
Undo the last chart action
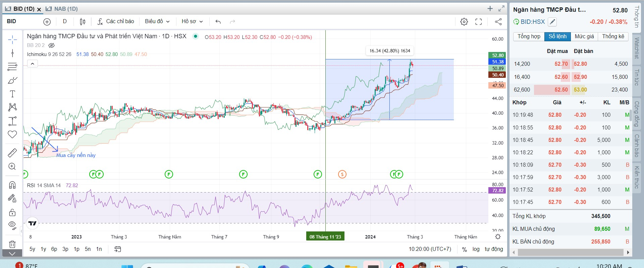(218, 22)
